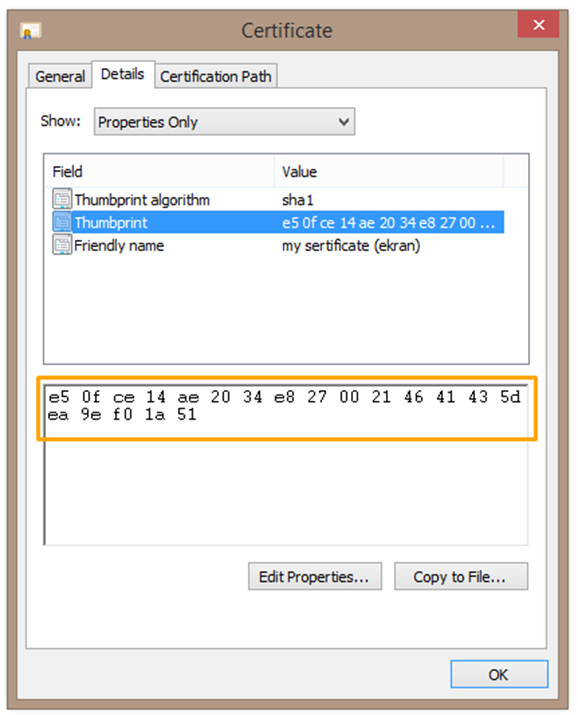Image resolution: width=578 pixels, height=715 pixels.
Task: Confirm with the OK button
Action: coord(499,674)
